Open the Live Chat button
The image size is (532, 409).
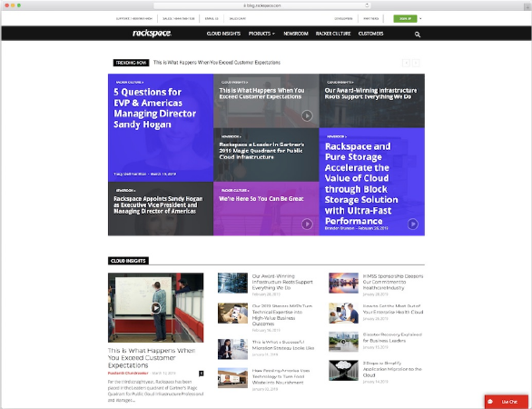click(x=507, y=402)
